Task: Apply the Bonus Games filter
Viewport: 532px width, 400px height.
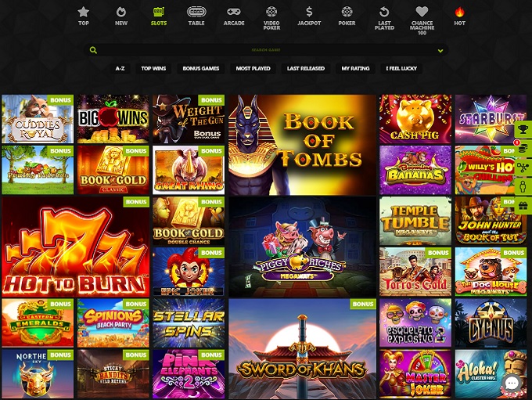Action: (x=201, y=68)
